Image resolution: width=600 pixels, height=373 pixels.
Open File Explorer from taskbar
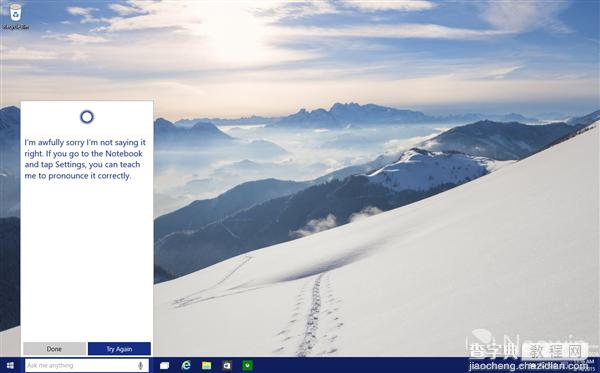[x=207, y=365]
